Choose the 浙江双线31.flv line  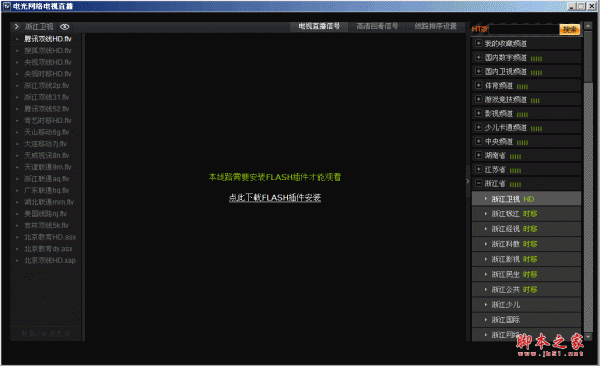point(47,97)
